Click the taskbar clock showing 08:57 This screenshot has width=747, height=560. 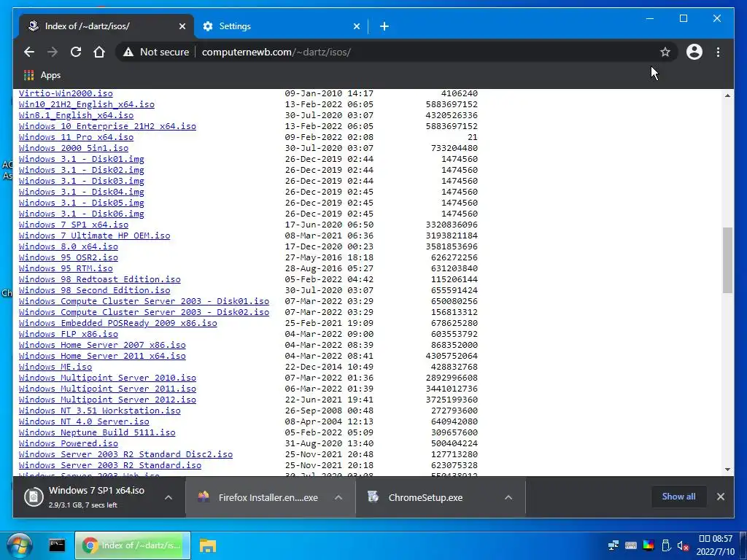tap(715, 545)
